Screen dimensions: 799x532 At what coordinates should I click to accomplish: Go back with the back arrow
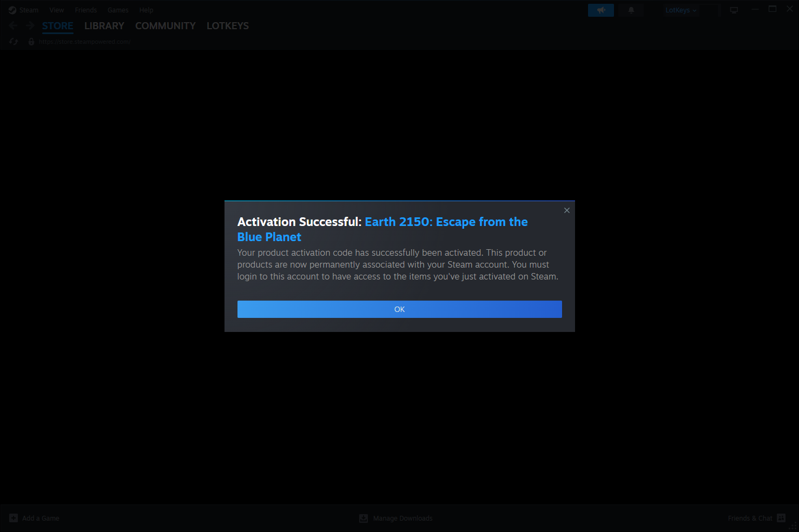14,25
